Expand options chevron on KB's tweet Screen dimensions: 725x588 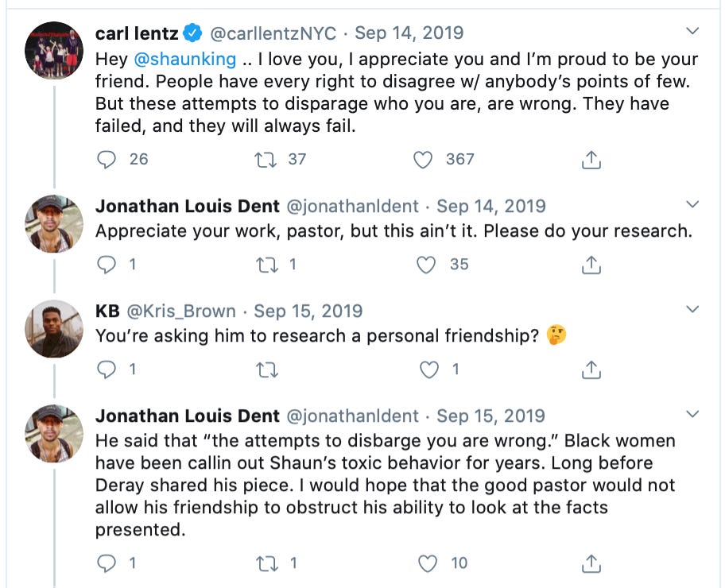tap(692, 309)
